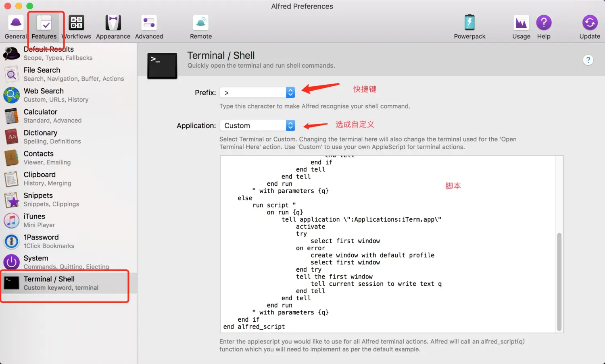The image size is (605, 364).
Task: Select Terminal / Shell custom keyword row
Action: 69,283
